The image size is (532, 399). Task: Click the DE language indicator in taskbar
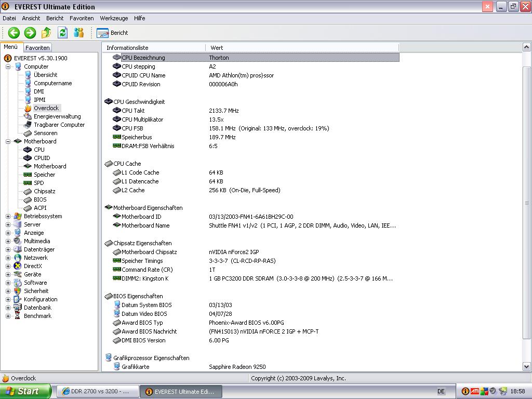[441, 392]
